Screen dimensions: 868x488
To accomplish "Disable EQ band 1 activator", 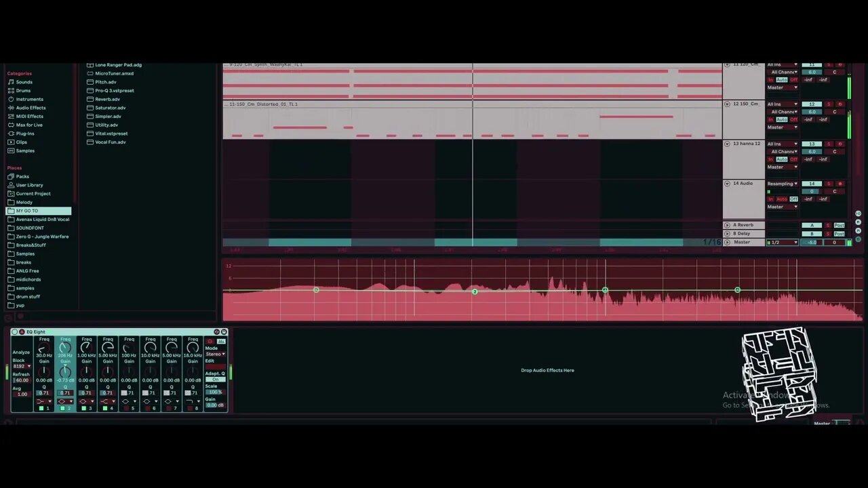I will (x=41, y=408).
